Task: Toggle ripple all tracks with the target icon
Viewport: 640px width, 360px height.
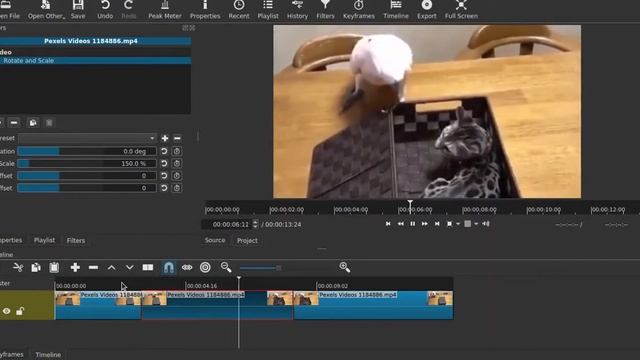Action: click(205, 267)
